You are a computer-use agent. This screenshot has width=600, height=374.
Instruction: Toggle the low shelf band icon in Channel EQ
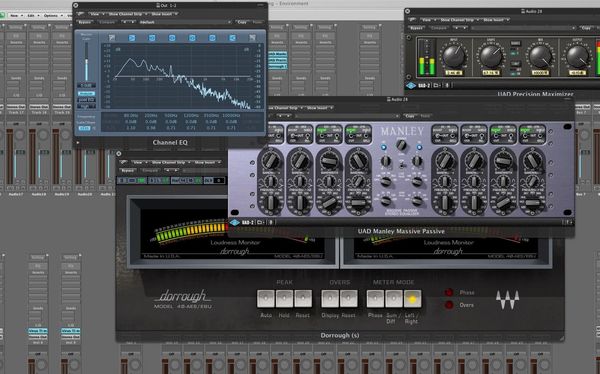point(132,38)
